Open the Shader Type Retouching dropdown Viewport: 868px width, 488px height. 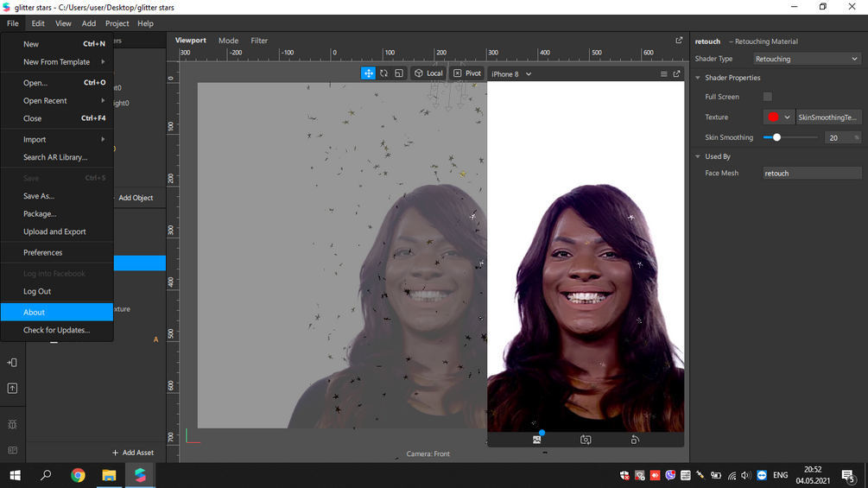tap(807, 59)
